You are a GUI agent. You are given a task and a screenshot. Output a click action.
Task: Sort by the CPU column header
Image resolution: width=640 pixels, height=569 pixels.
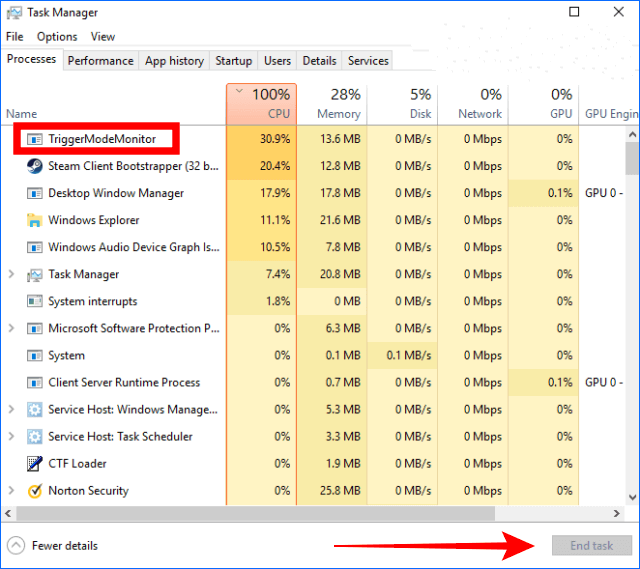click(261, 104)
